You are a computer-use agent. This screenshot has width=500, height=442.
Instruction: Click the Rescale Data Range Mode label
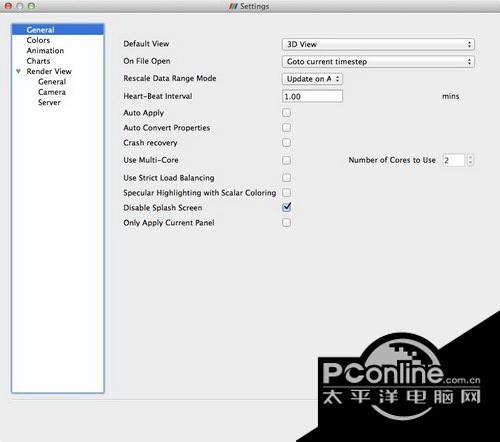pyautogui.click(x=170, y=78)
